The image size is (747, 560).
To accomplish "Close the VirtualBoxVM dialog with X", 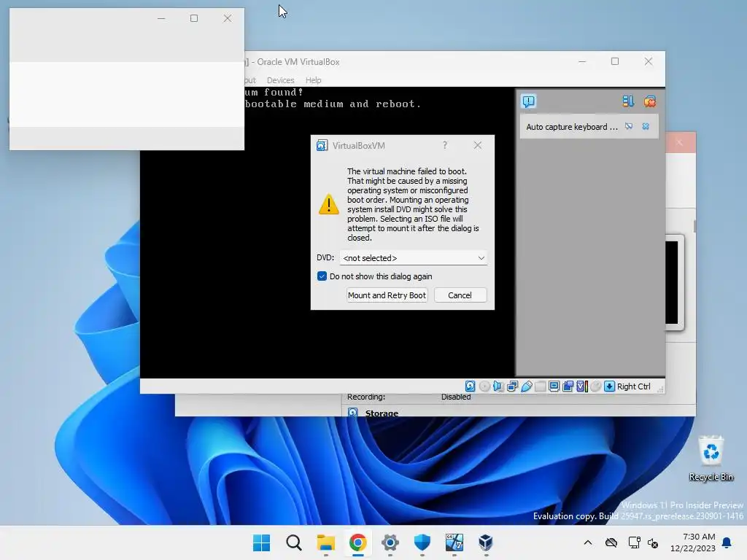I will coord(477,145).
